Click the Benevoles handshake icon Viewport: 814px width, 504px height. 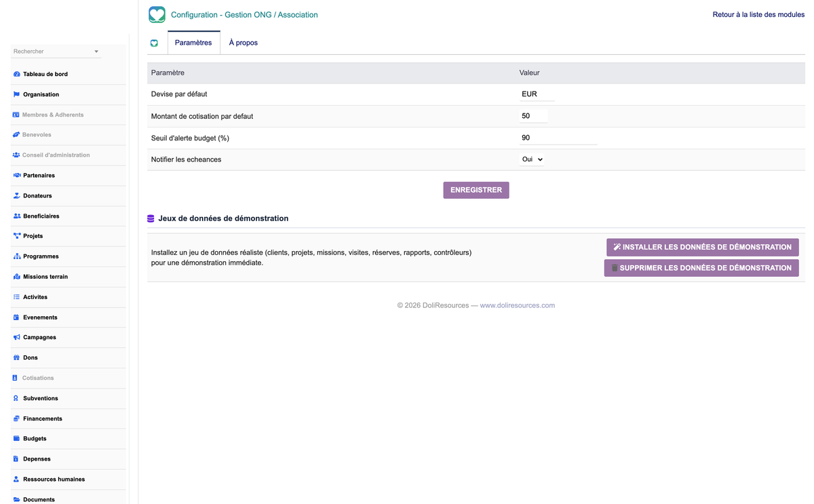click(x=16, y=135)
